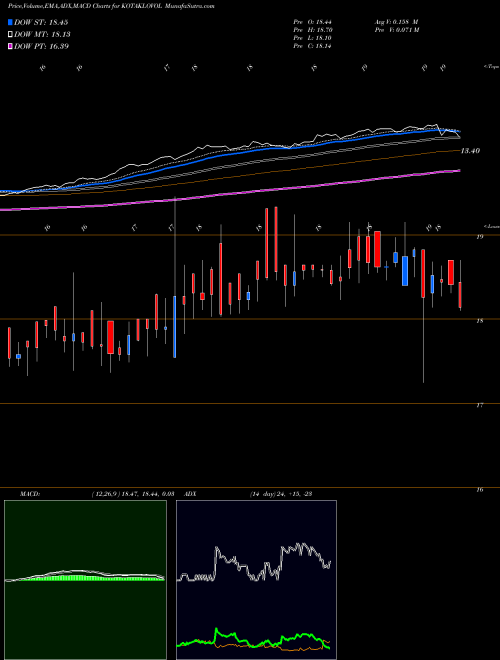Click the 17 price axis label

479,405
